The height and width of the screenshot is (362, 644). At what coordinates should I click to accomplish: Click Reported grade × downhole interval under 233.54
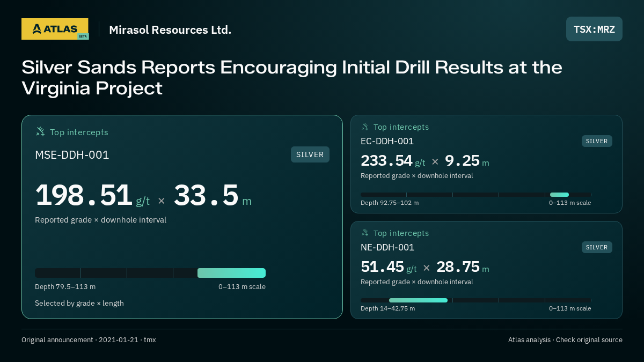[x=417, y=175]
